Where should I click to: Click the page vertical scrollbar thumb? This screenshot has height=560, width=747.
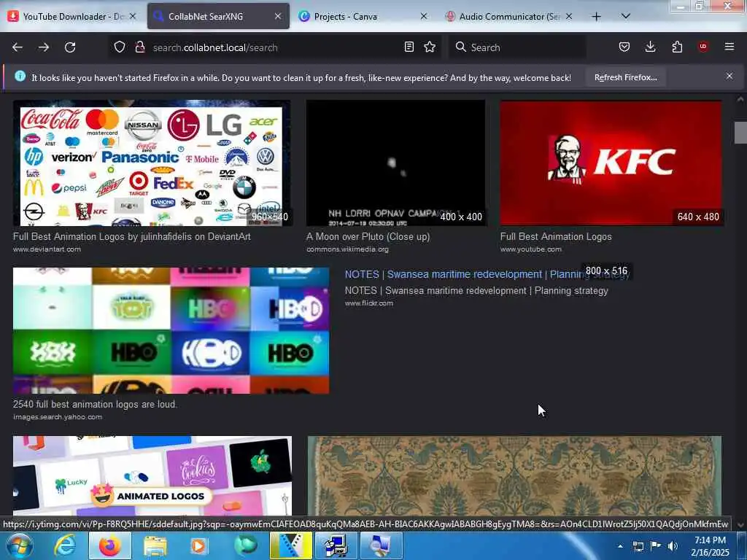(x=740, y=133)
